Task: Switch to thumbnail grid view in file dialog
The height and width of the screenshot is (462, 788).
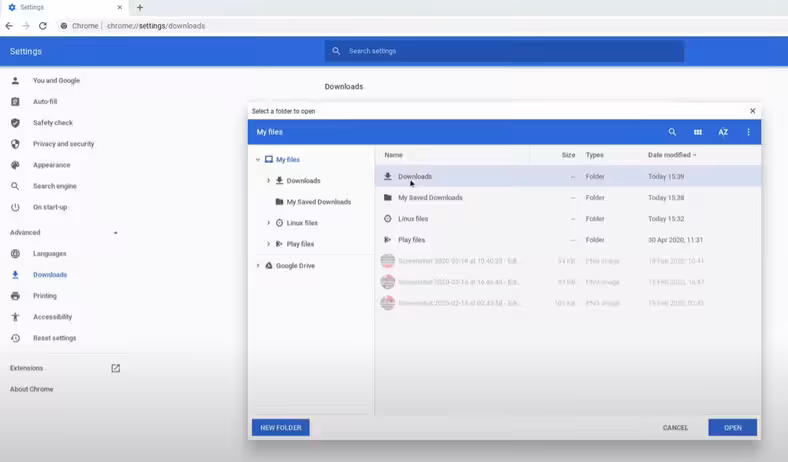Action: pyautogui.click(x=698, y=132)
